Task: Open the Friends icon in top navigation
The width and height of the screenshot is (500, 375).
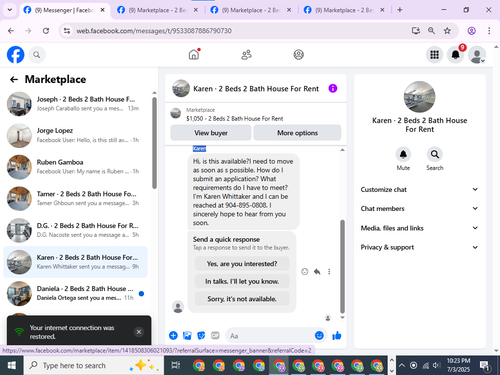Action: [x=246, y=54]
